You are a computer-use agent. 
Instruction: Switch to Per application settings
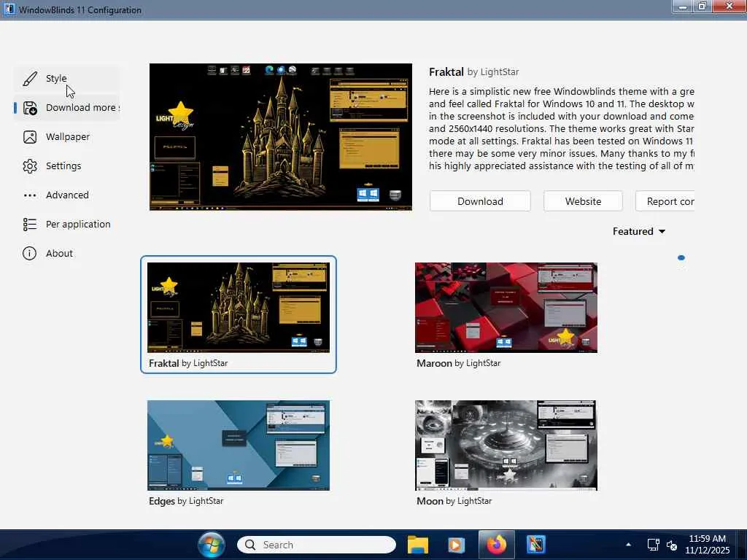click(66, 224)
